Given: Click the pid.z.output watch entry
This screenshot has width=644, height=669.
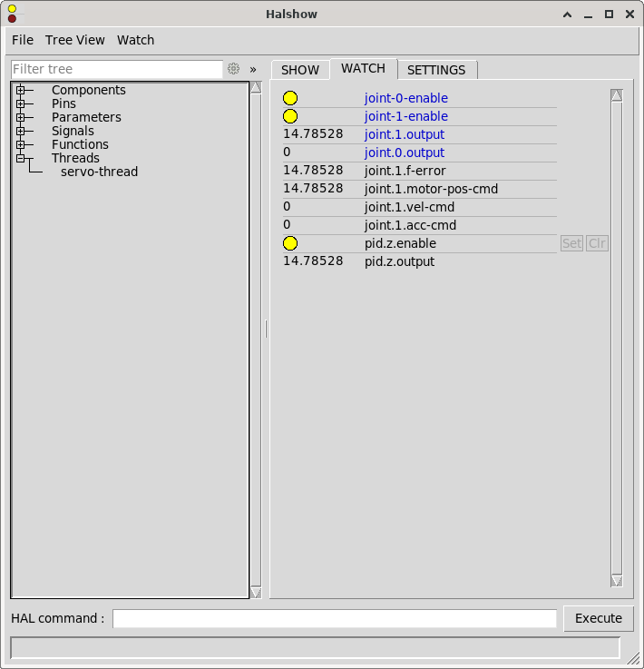Looking at the screenshot, I should [399, 261].
